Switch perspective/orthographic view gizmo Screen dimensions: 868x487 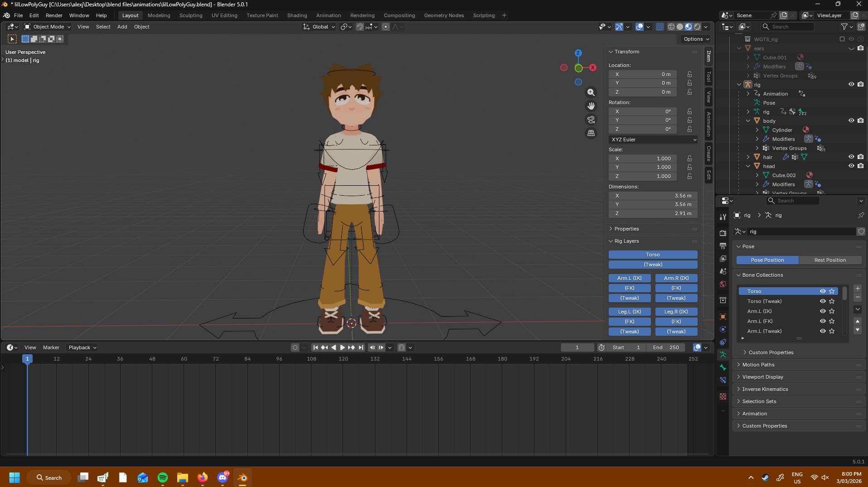[x=591, y=133]
